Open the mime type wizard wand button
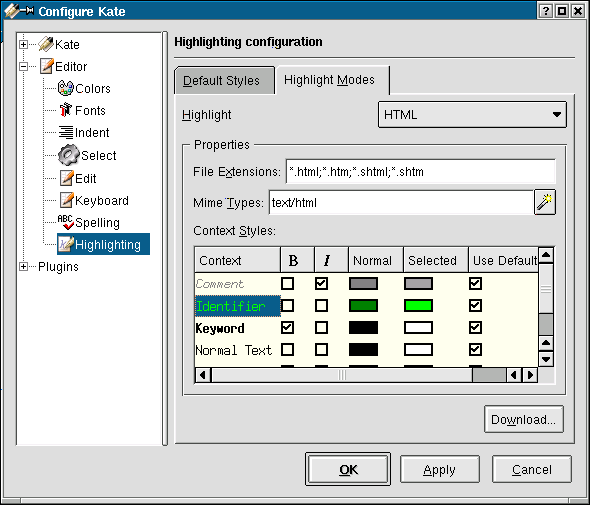 (x=545, y=202)
